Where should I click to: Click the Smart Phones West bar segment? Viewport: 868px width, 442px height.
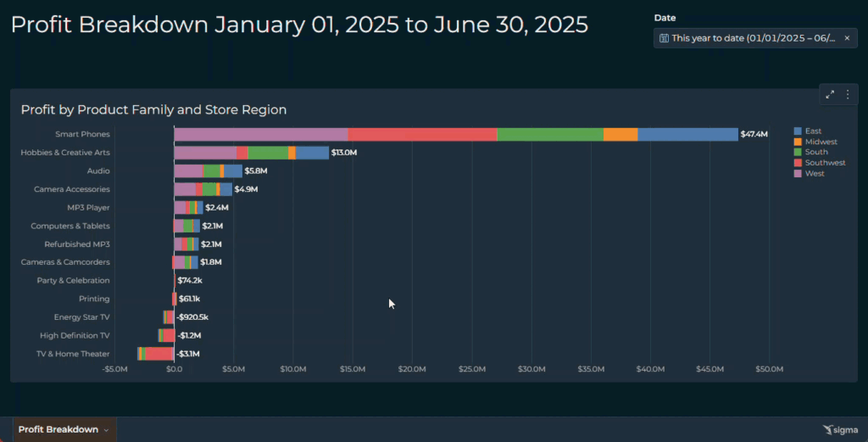pyautogui.click(x=260, y=134)
